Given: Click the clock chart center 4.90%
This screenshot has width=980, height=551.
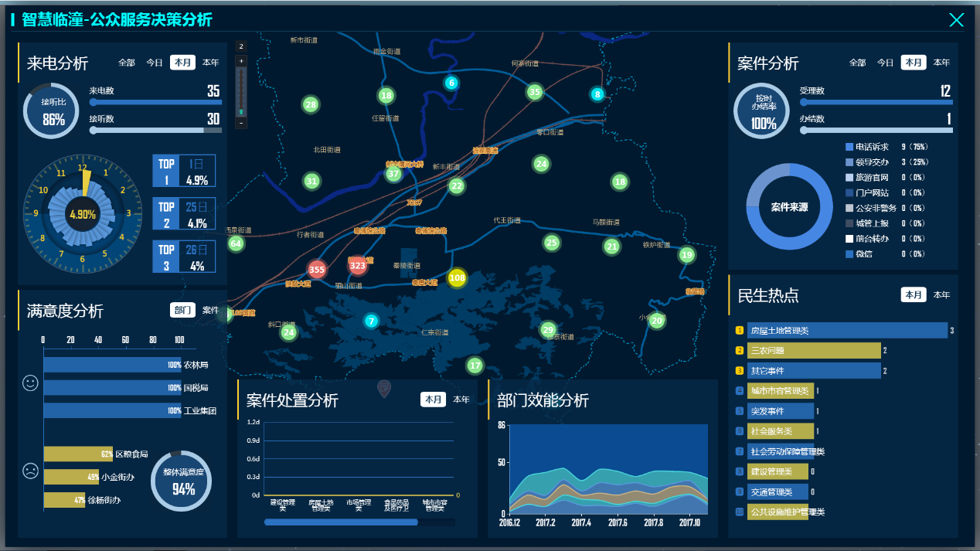Looking at the screenshot, I should click(83, 215).
